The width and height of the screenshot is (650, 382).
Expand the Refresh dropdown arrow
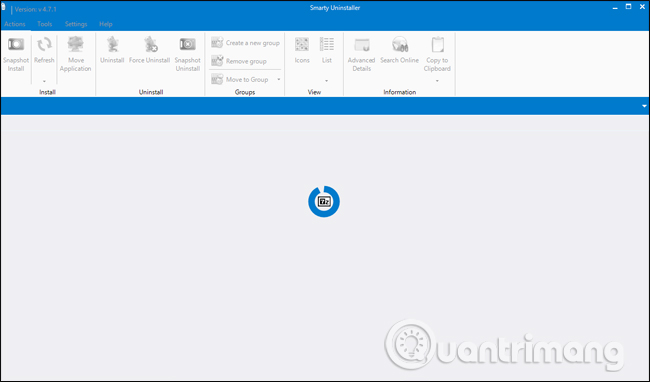click(x=44, y=81)
